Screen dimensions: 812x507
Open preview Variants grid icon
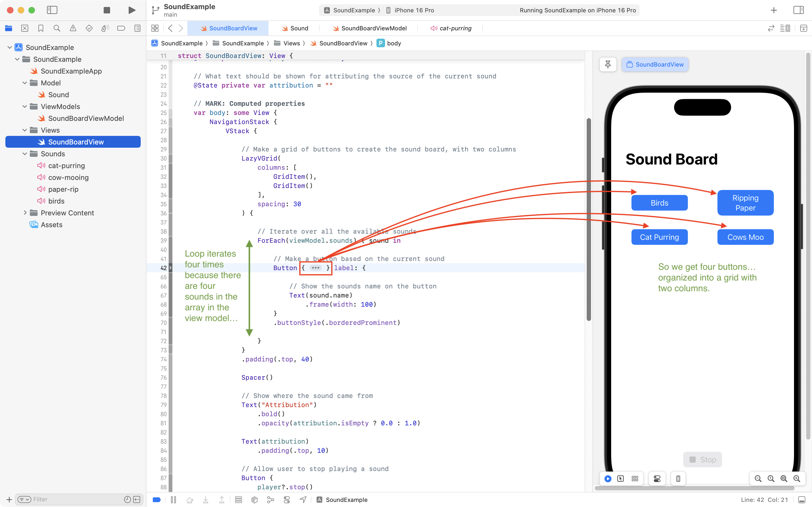(635, 479)
